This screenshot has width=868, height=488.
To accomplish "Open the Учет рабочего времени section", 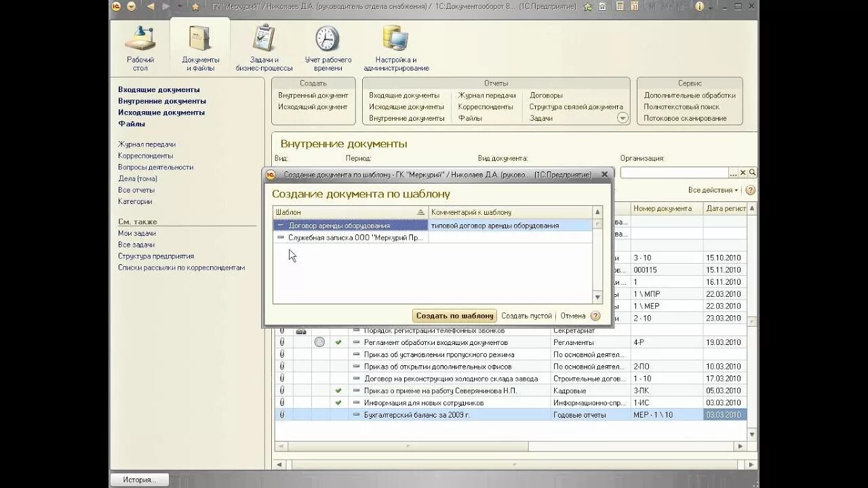I will click(328, 48).
